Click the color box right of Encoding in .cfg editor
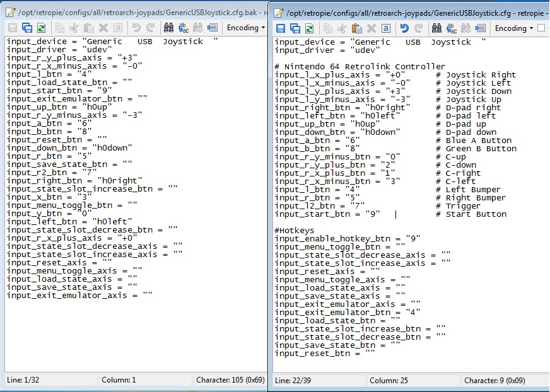 pos(541,28)
